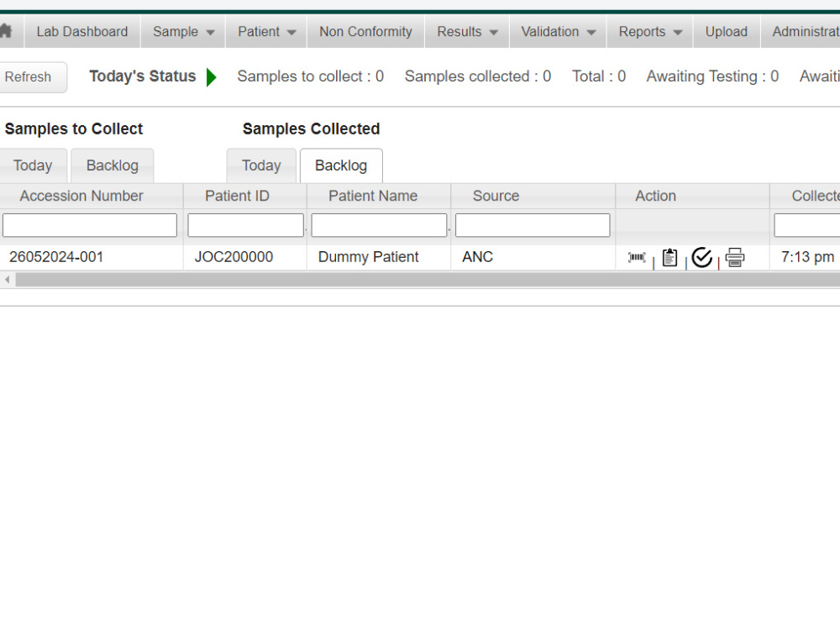Open the Upload menu item
840x630 pixels.
click(726, 32)
